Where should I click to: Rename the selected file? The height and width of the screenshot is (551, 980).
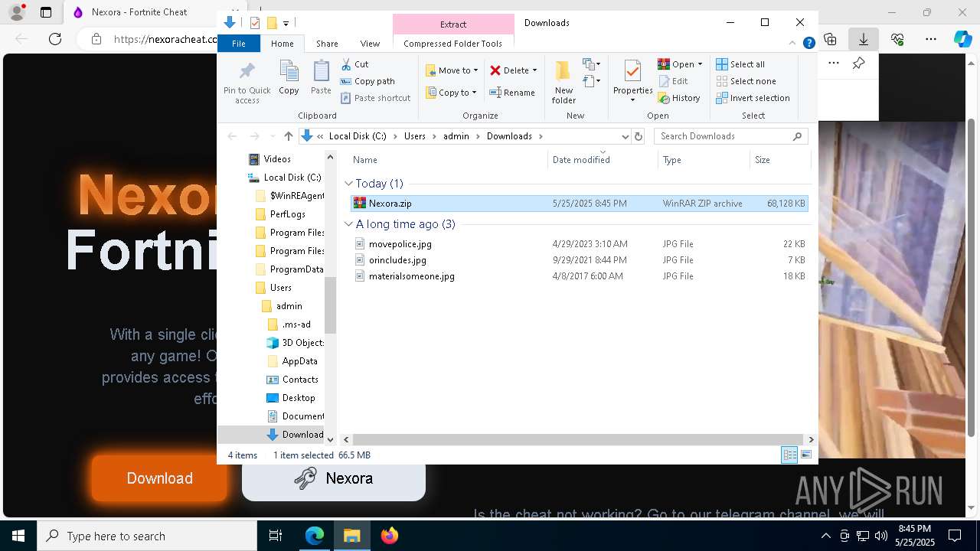coord(512,93)
